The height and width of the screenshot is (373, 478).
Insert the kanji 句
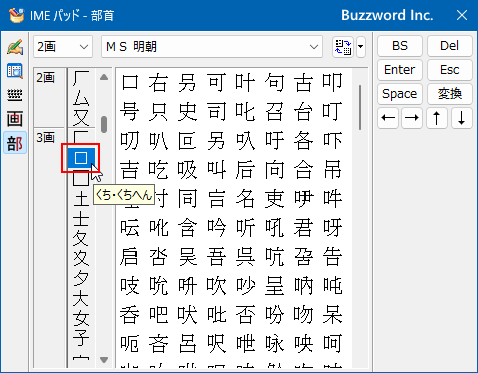274,83
